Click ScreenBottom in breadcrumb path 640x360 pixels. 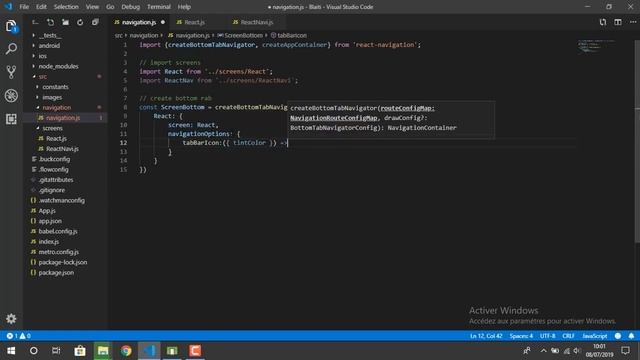(240, 36)
